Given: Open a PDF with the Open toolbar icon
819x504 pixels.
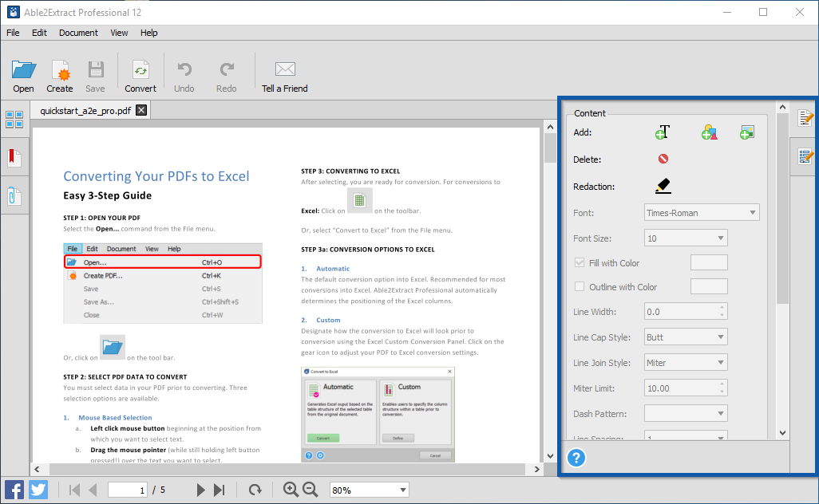Looking at the screenshot, I should tap(23, 70).
